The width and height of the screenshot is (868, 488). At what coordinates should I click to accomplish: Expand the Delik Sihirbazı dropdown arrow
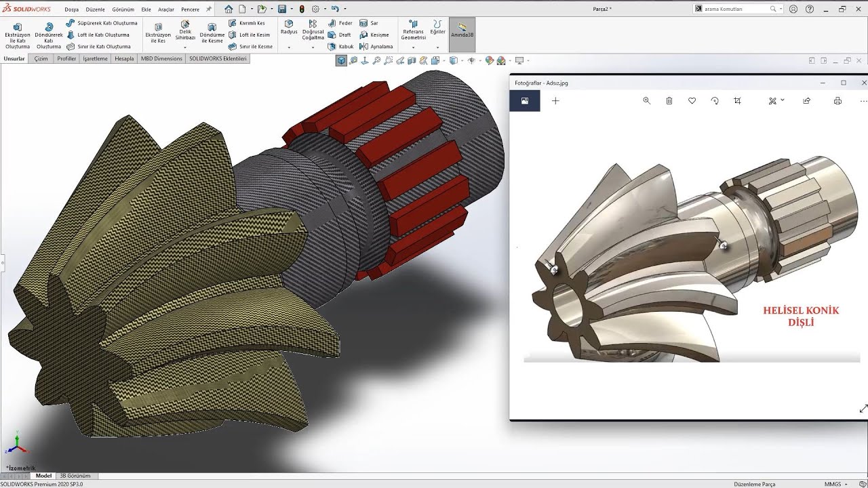(x=185, y=47)
